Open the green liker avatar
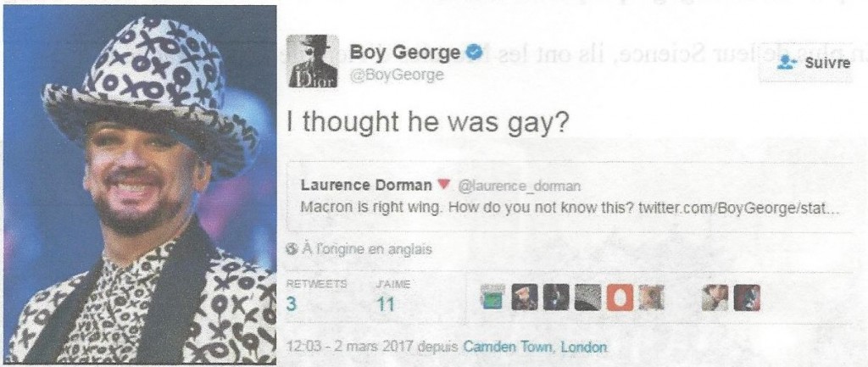 pos(492,298)
